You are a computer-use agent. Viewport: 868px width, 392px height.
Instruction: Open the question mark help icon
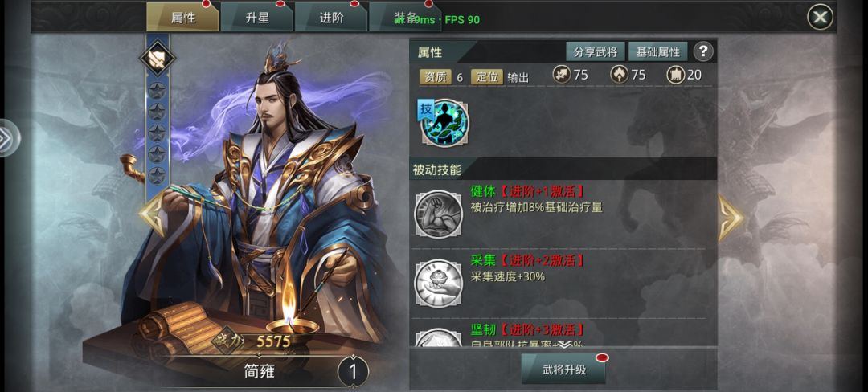tap(703, 52)
